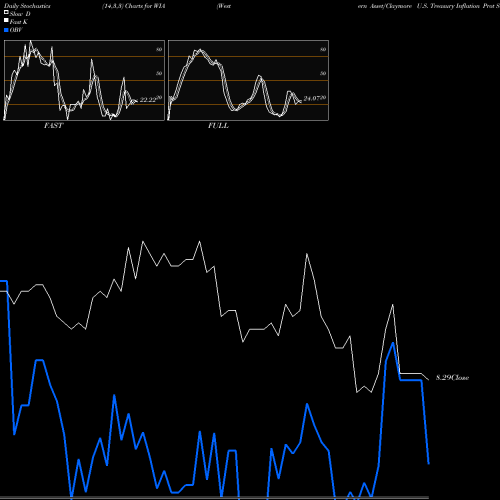Select the OBV legend label

(16, 30)
